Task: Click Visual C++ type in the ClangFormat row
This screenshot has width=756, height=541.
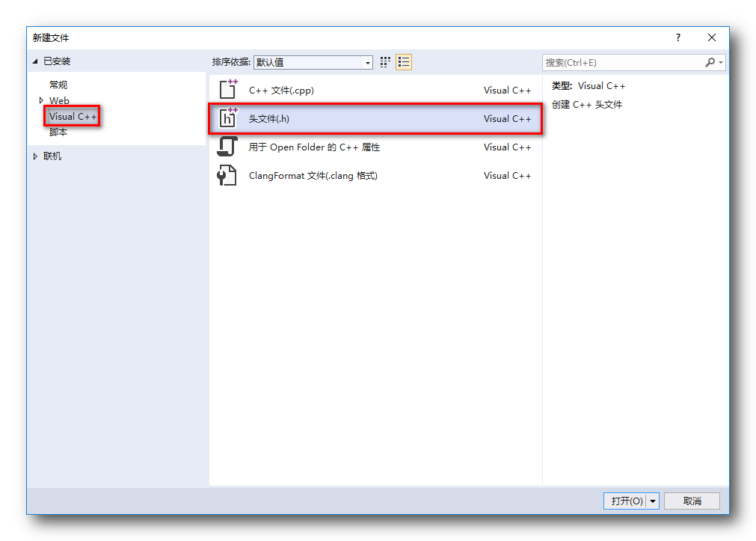Action: tap(507, 176)
